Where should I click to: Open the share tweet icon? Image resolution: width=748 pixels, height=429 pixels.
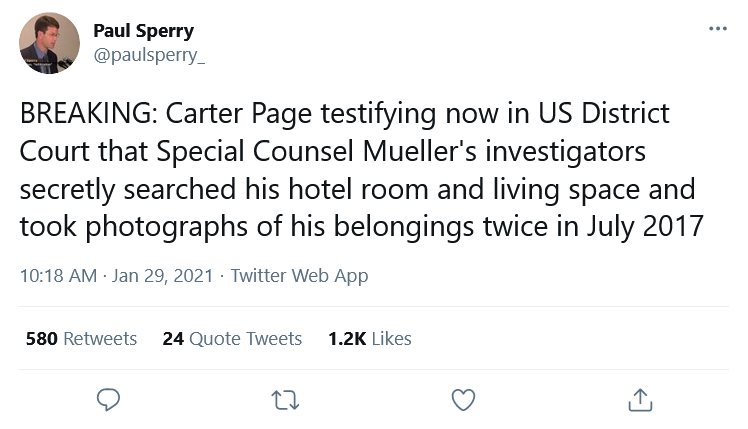(x=640, y=400)
